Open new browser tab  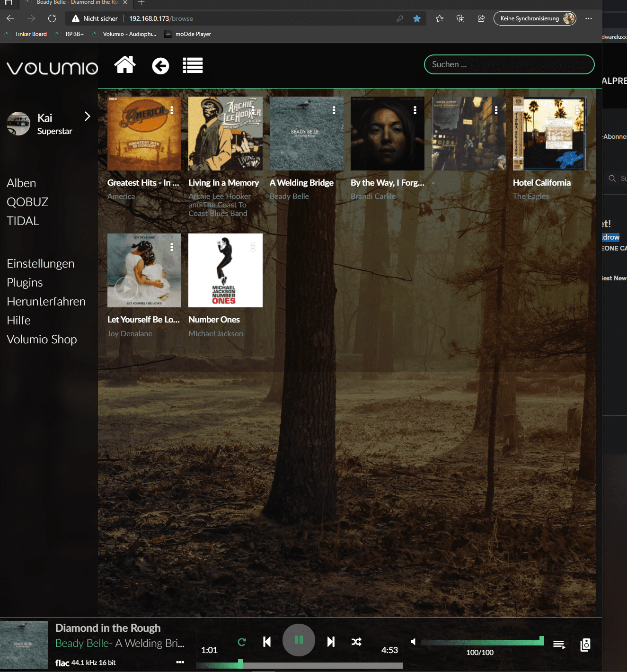pyautogui.click(x=141, y=2)
